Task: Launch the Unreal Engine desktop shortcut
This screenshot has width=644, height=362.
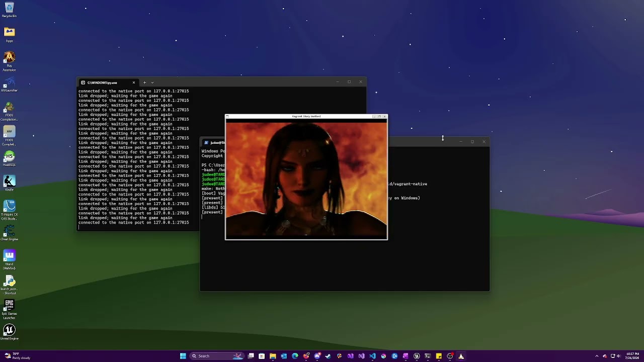Action: coord(9,332)
